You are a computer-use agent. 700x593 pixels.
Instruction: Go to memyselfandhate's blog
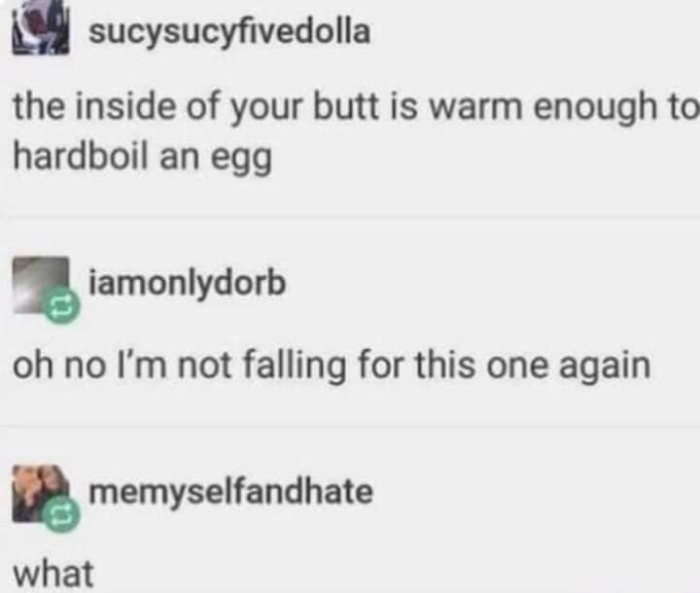coord(230,491)
